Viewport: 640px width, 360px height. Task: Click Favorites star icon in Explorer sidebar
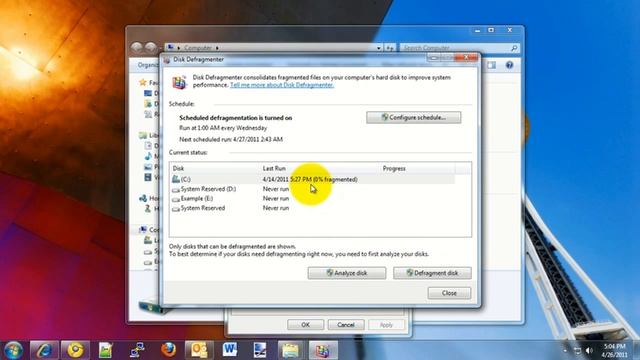pyautogui.click(x=142, y=82)
